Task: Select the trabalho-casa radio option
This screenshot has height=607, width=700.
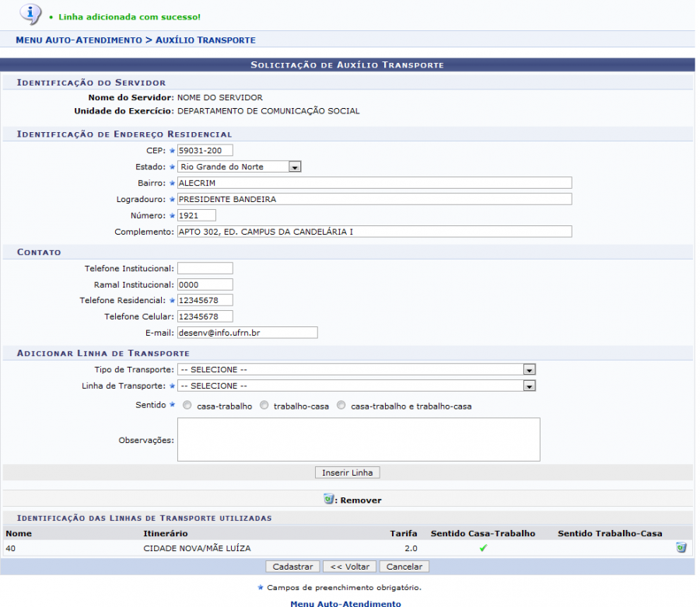Action: pyautogui.click(x=264, y=406)
